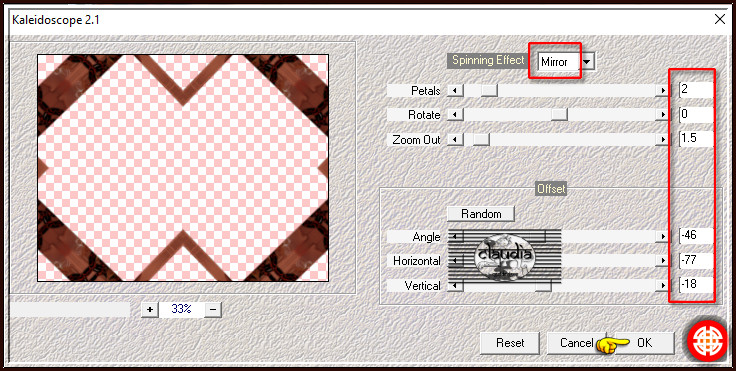Click the Rotate value field
736x371 pixels.
pyautogui.click(x=696, y=114)
